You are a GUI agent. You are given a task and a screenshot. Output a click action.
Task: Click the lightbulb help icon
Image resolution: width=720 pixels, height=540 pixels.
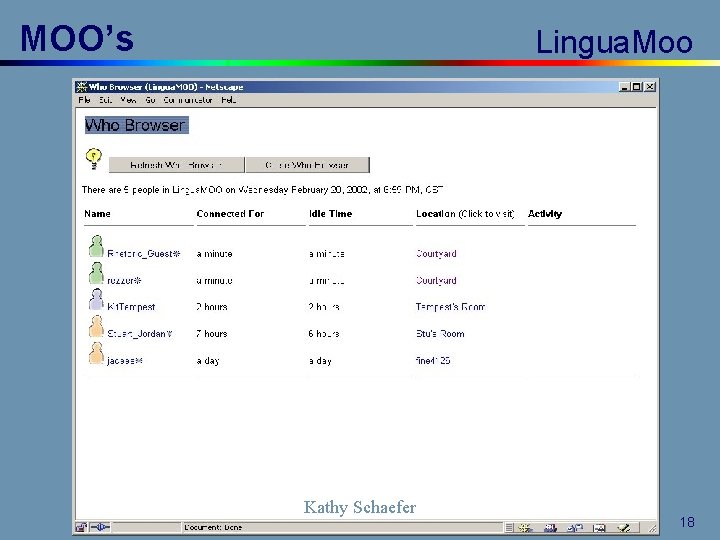click(x=94, y=158)
